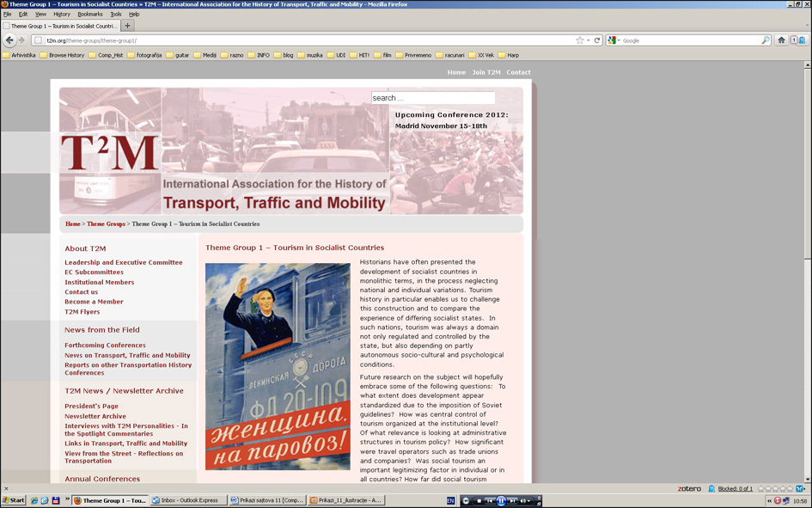Click the Zotero icon in the status bar

(x=688, y=488)
